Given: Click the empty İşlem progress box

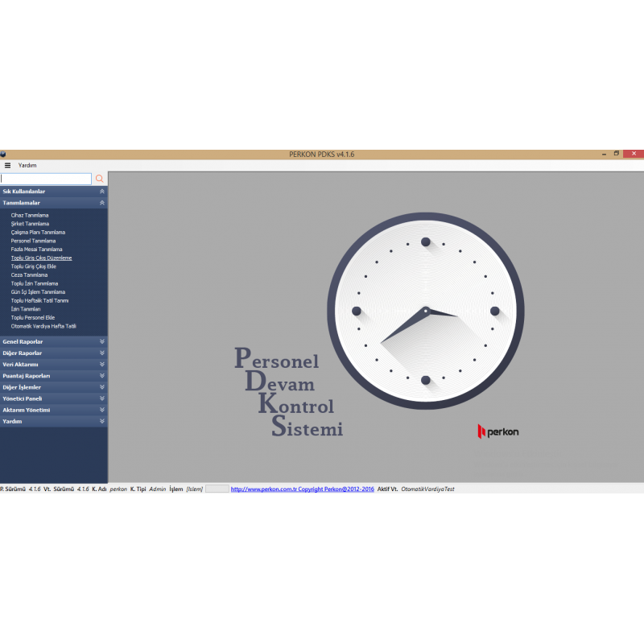Looking at the screenshot, I should tap(217, 489).
